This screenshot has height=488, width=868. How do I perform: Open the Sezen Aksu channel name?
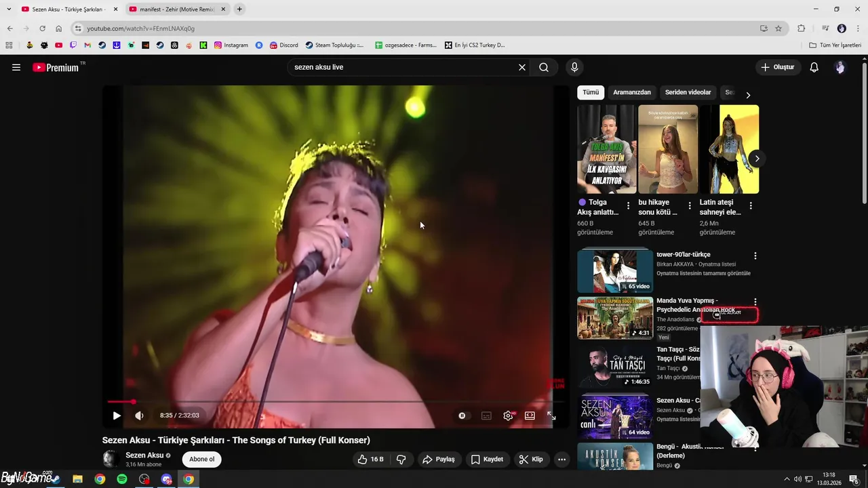144,455
